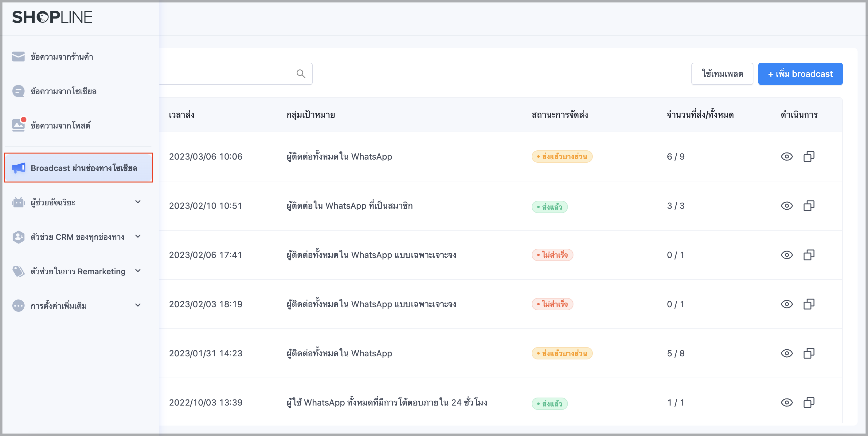
Task: View the 2023/03/06 10:06 broadcast details
Action: pyautogui.click(x=787, y=157)
